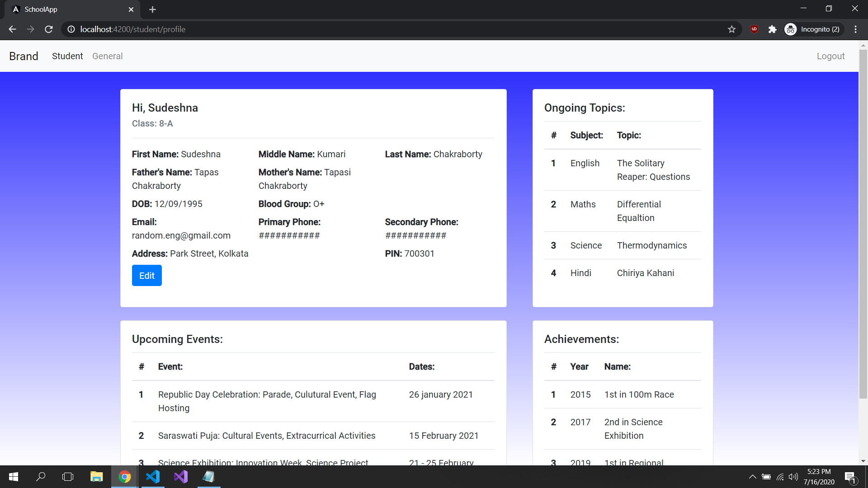The height and width of the screenshot is (488, 868).
Task: Click the Logout link
Action: 831,56
